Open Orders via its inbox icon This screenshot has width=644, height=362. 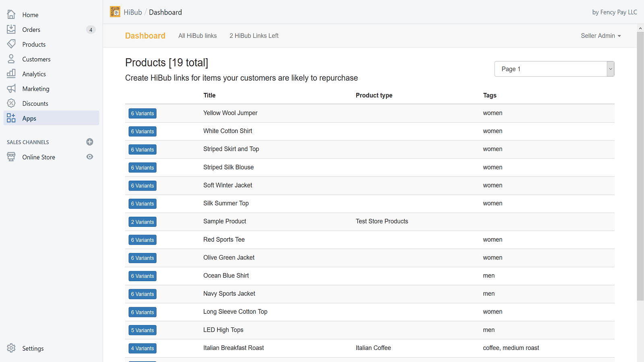coord(11,29)
